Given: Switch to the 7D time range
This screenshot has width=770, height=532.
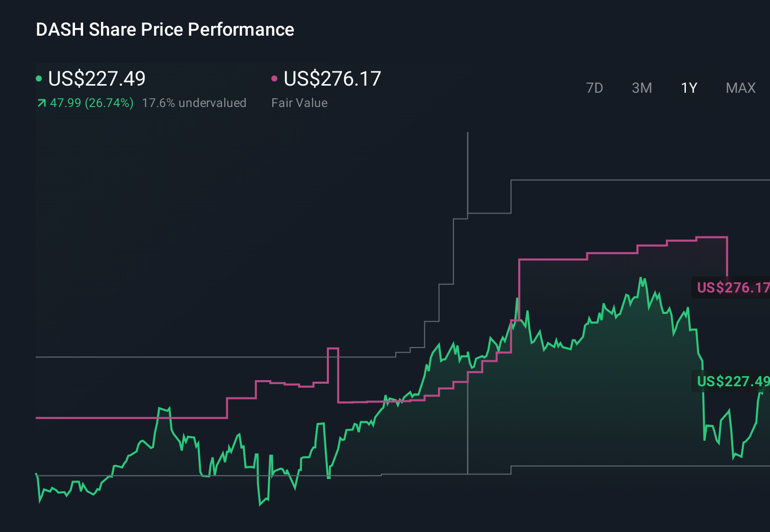Looking at the screenshot, I should 595,88.
